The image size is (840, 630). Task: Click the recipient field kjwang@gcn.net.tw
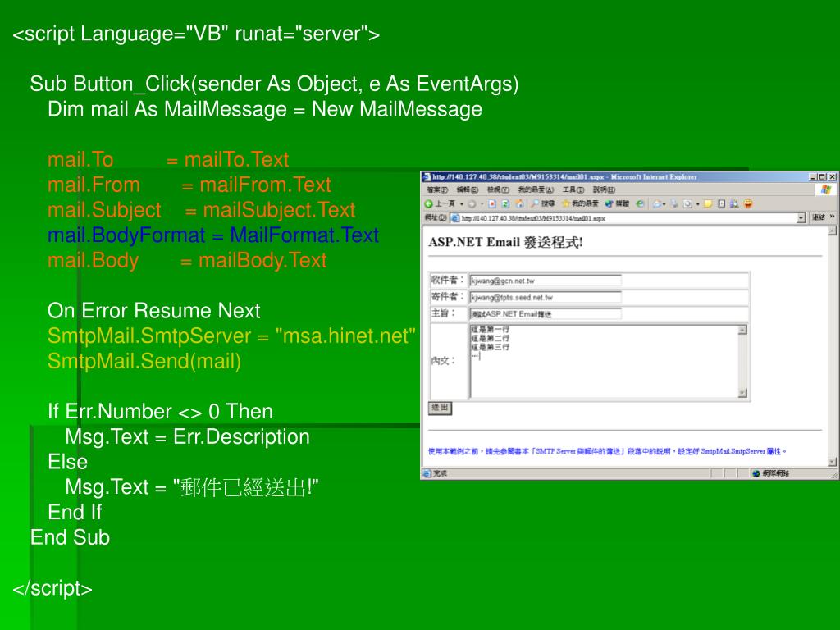coord(546,281)
